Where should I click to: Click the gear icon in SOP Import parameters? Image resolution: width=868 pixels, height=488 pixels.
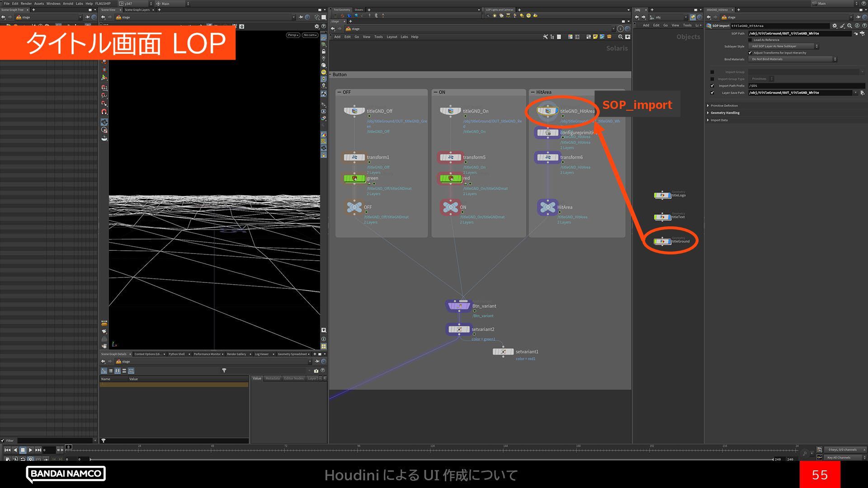click(835, 26)
